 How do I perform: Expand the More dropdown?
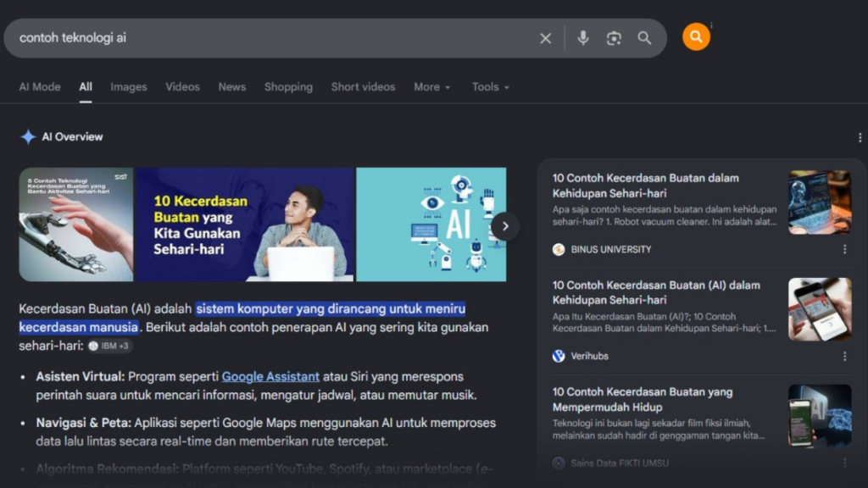(431, 87)
